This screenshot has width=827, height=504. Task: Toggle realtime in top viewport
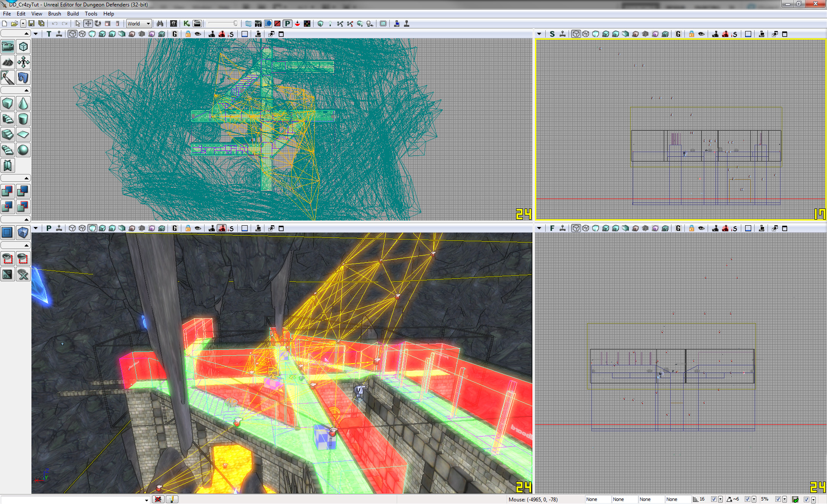[59, 34]
